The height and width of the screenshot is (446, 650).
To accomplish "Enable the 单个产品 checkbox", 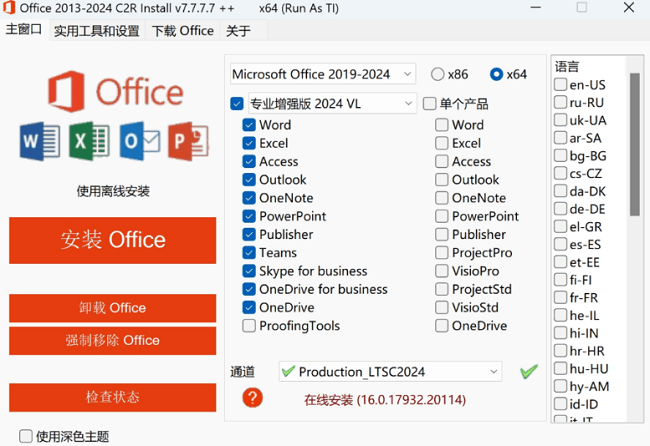I will click(429, 104).
